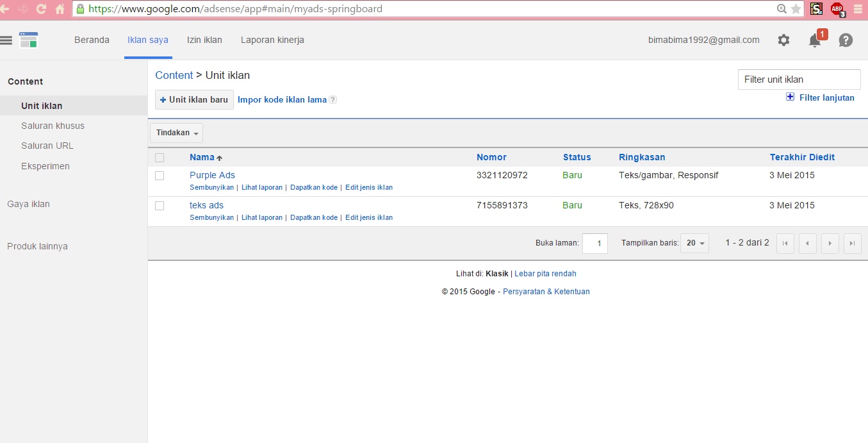Screen dimensions: 868x443
Task: Click Lihat laporan under Purple Ads
Action: [262, 188]
